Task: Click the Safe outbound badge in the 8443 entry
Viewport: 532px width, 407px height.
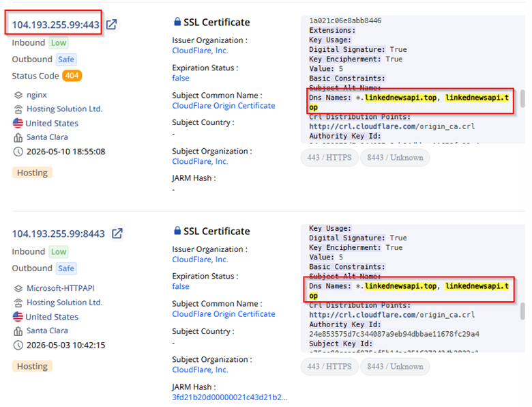Action: [66, 268]
